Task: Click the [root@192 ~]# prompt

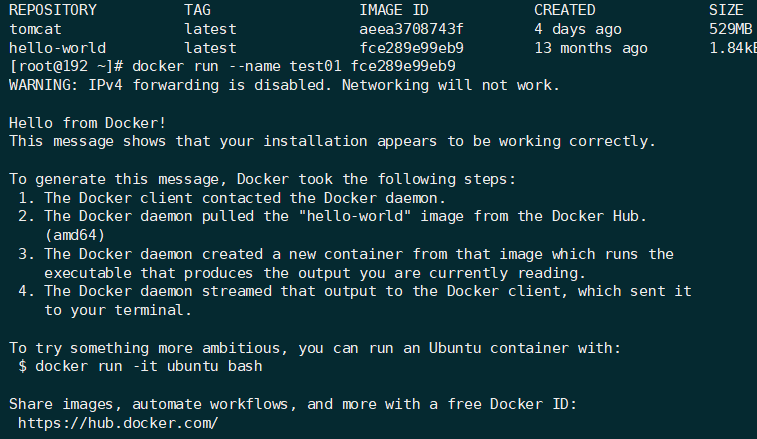Action: (x=66, y=66)
